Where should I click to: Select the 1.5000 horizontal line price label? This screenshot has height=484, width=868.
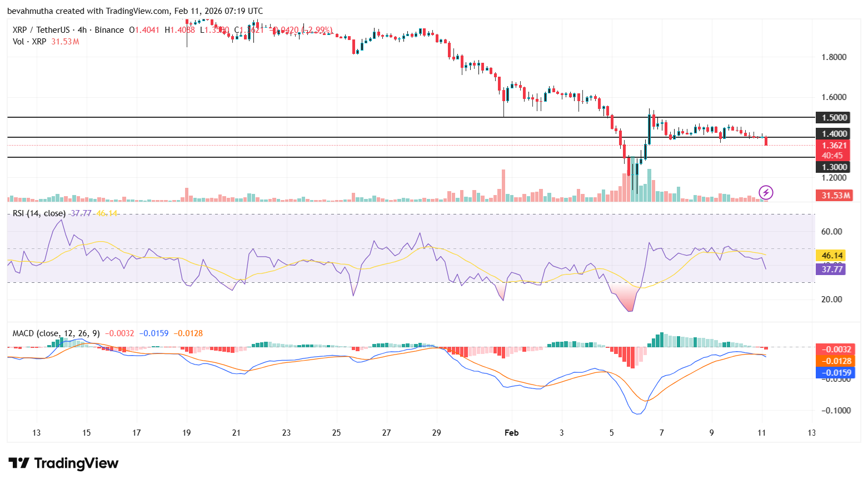coord(834,117)
